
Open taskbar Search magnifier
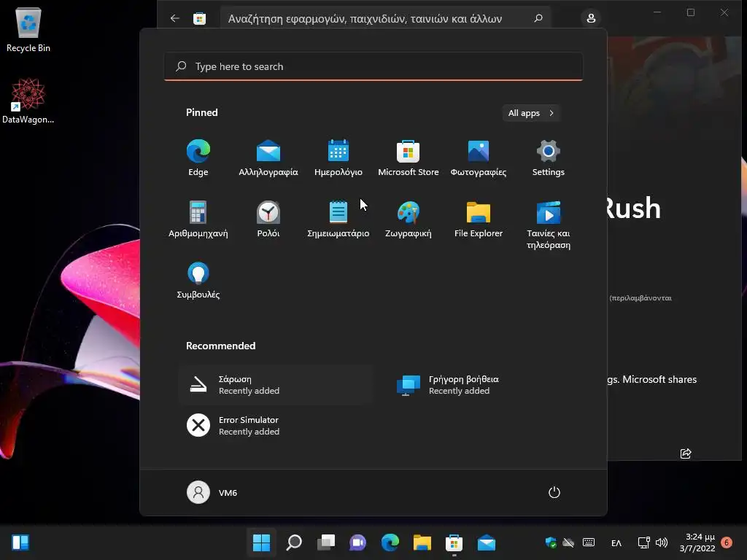point(294,542)
